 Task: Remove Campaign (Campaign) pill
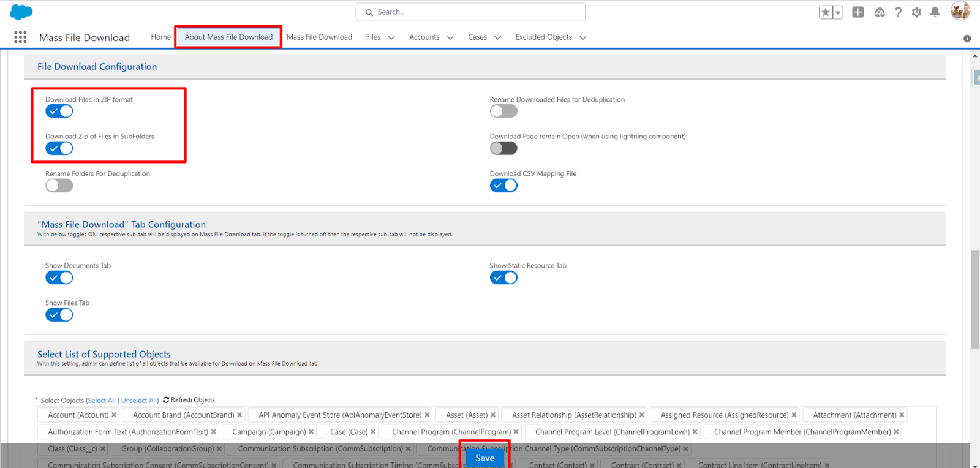(311, 432)
